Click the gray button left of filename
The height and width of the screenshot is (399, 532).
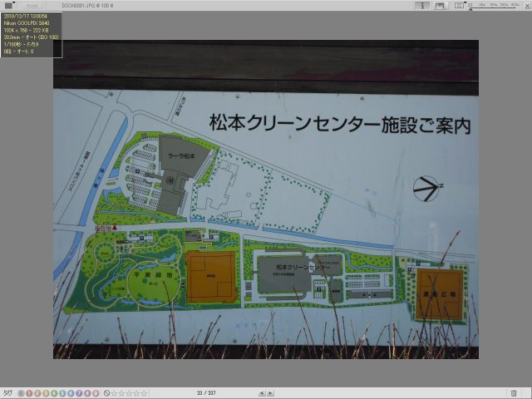pyautogui.click(x=30, y=5)
